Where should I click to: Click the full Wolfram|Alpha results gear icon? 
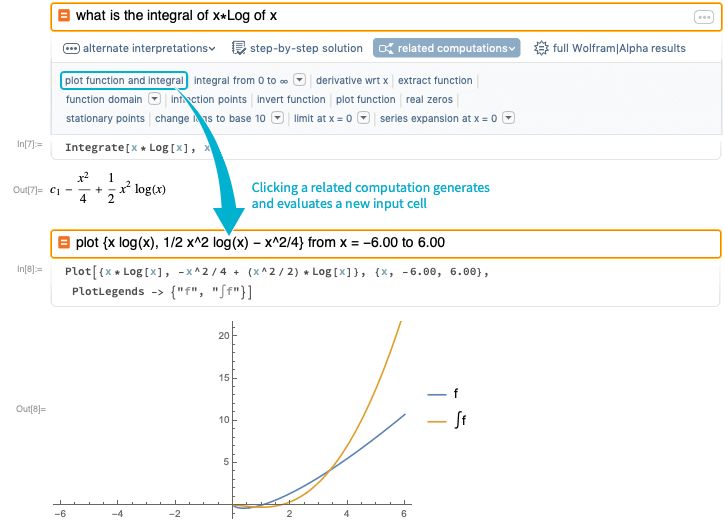541,48
